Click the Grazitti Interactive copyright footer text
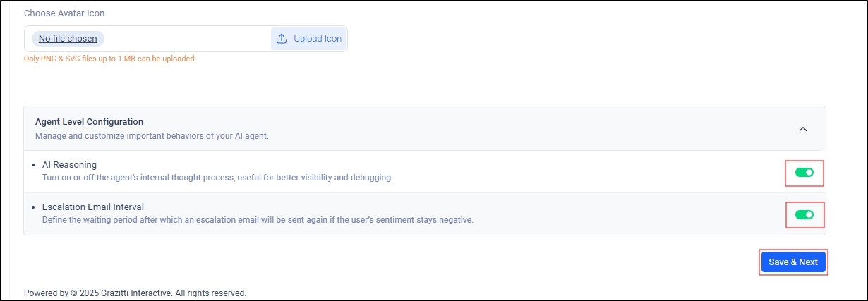Screen dimensions: 868x301 (135, 293)
